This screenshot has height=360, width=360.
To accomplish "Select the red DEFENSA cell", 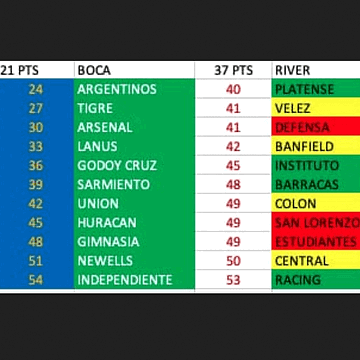I will click(316, 127).
